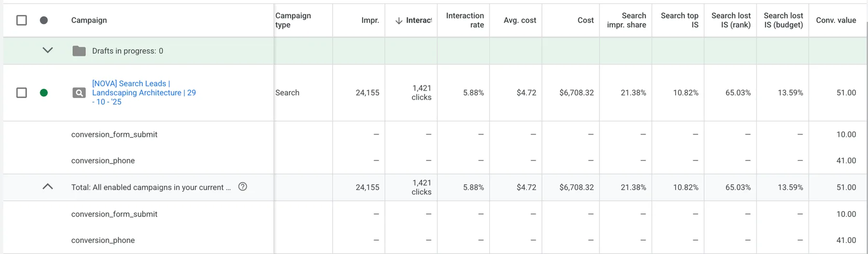Sort by Conv. value column header
The image size is (868, 254).
click(x=836, y=20)
